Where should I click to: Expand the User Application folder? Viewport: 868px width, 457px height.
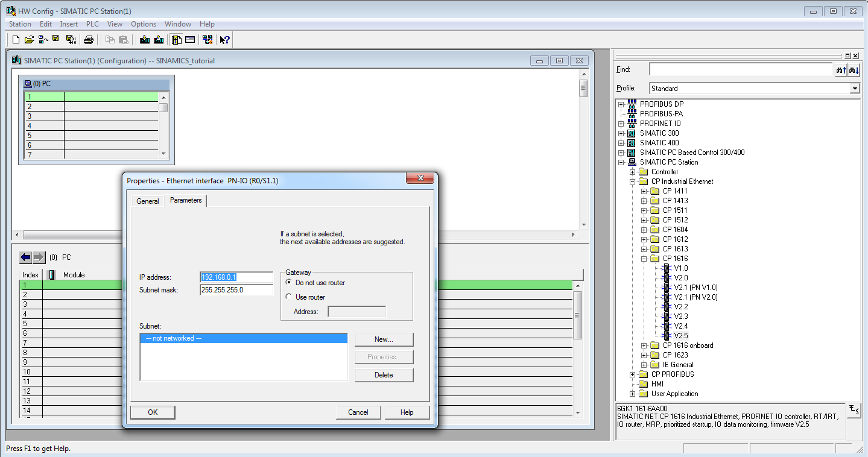point(632,394)
